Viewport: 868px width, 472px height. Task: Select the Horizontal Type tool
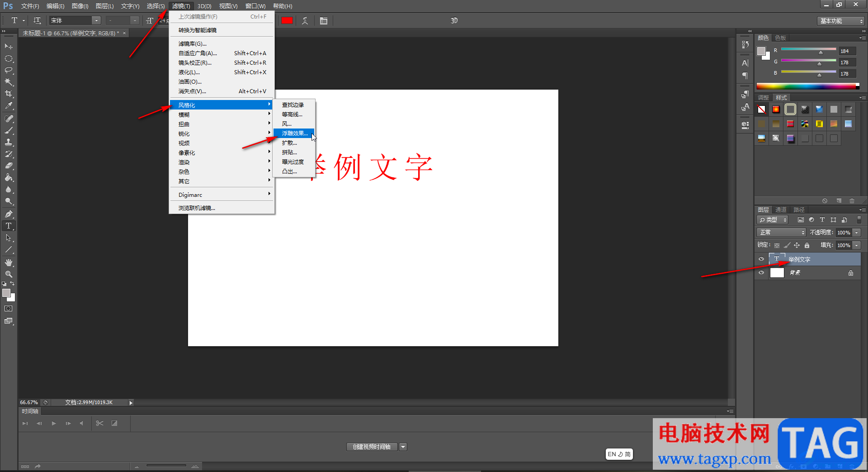point(9,226)
